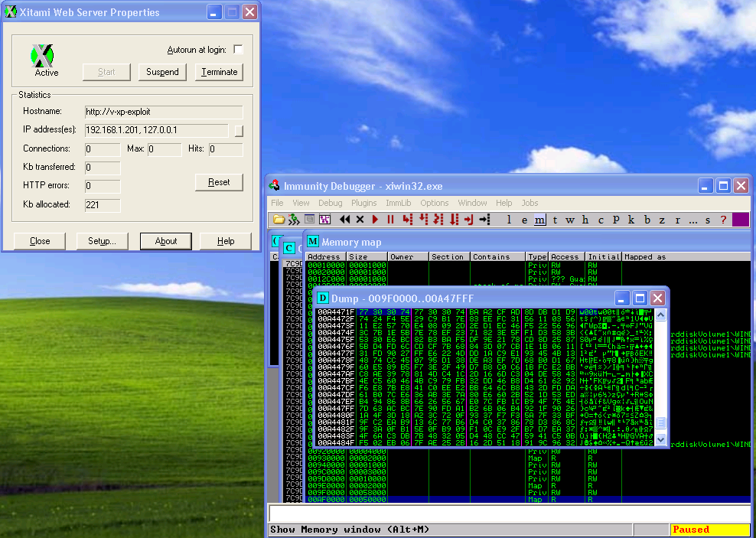Open the Jobs menu
The image size is (756, 538).
click(x=530, y=203)
